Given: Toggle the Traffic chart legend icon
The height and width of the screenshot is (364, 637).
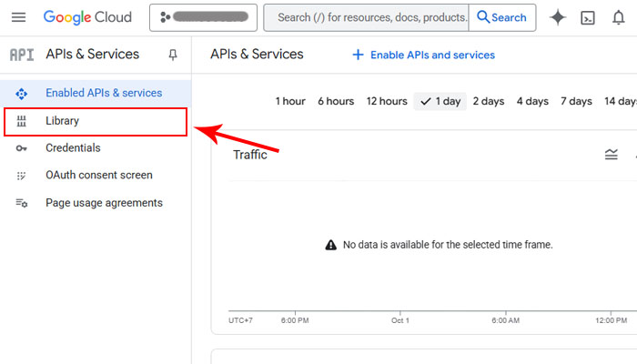Looking at the screenshot, I should point(612,155).
